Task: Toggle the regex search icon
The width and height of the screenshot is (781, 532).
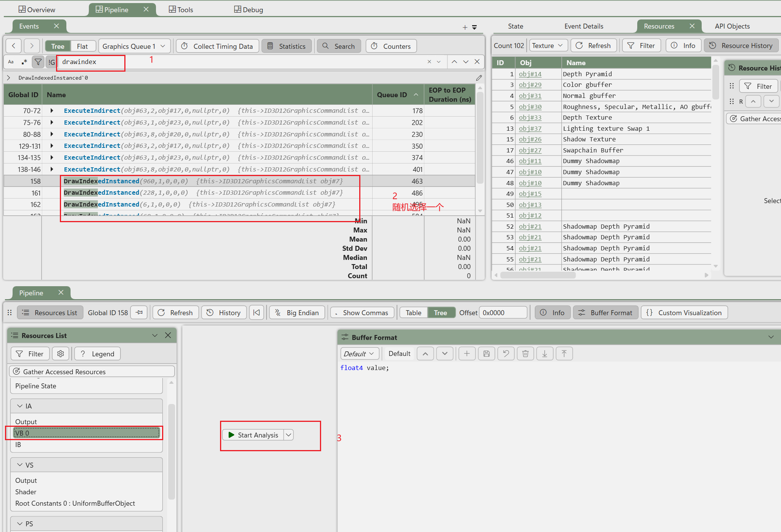Action: (24, 62)
